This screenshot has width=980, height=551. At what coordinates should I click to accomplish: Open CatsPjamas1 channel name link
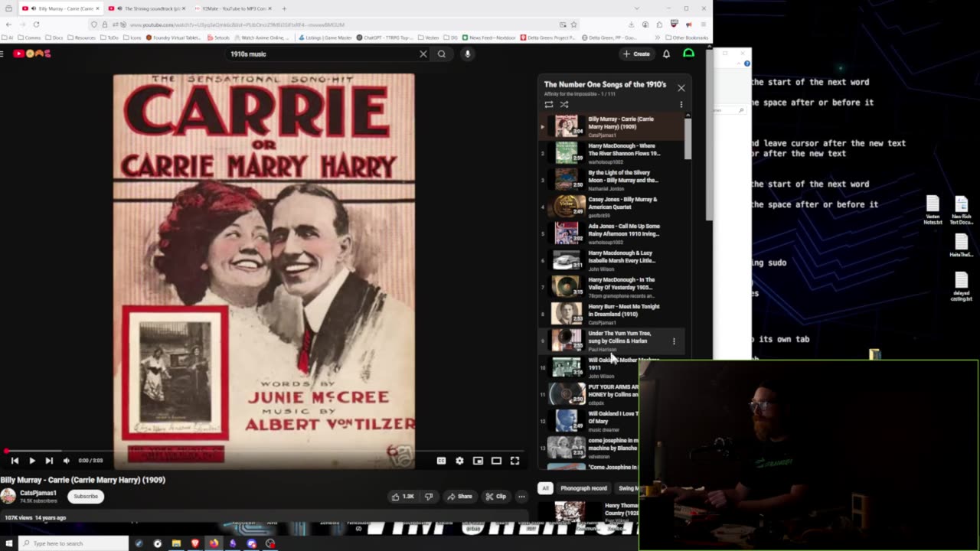coord(38,493)
